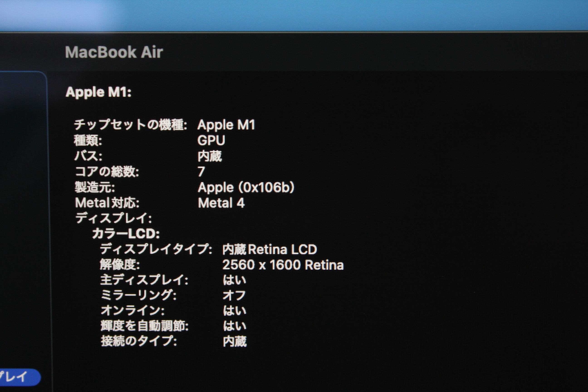Click the バス label row
The height and width of the screenshot is (392, 588).
(88, 156)
